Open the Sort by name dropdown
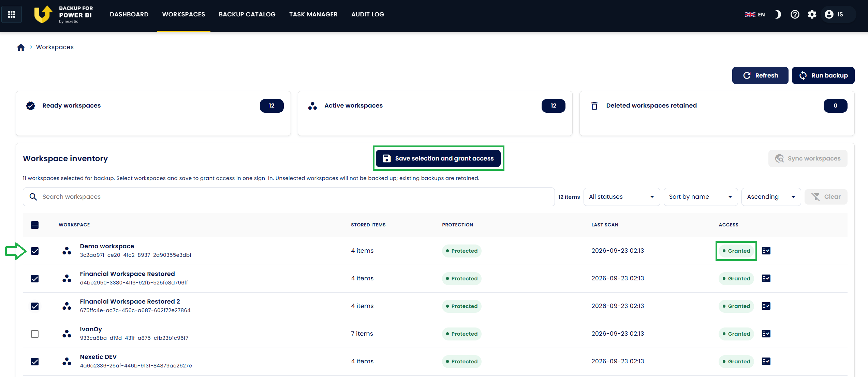 point(701,197)
